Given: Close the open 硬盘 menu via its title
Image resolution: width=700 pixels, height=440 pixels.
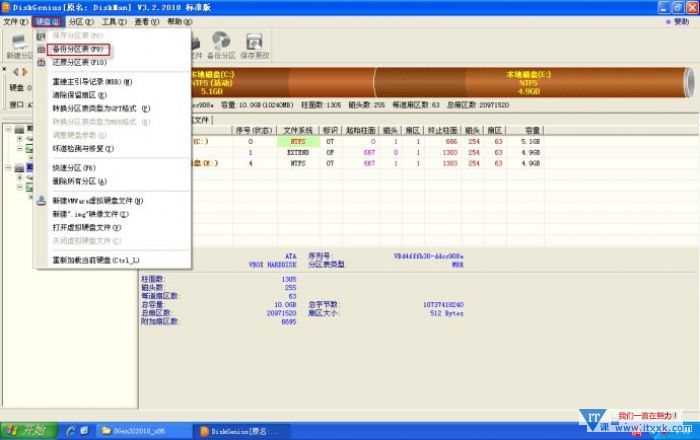Looking at the screenshot, I should 48,21.
